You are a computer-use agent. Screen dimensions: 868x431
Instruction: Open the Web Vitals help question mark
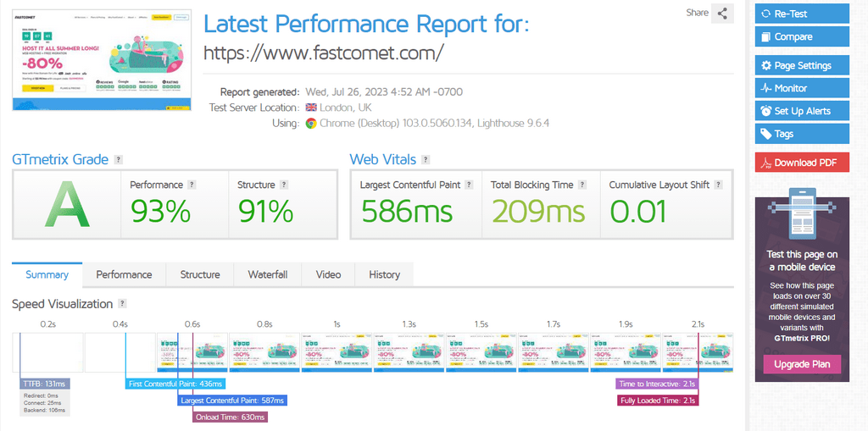(x=426, y=159)
